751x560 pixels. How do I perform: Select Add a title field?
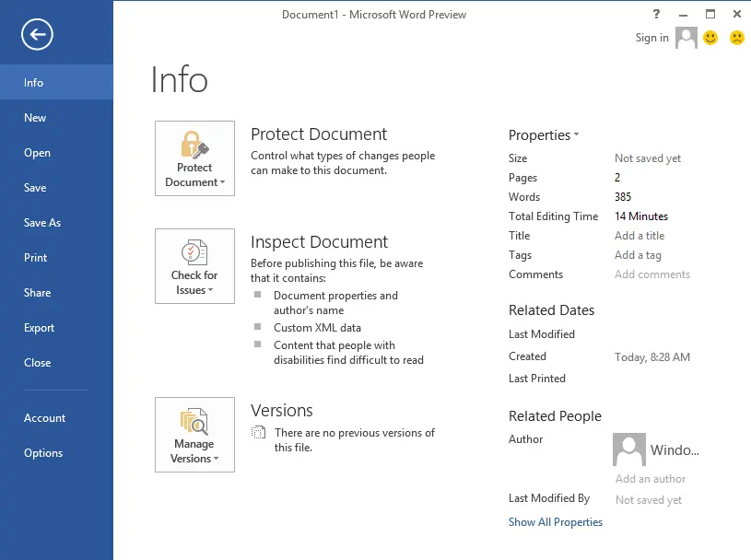point(640,235)
